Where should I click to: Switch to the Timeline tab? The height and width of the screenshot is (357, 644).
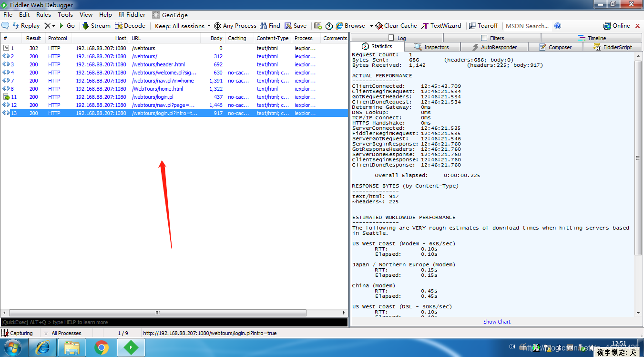click(x=591, y=38)
